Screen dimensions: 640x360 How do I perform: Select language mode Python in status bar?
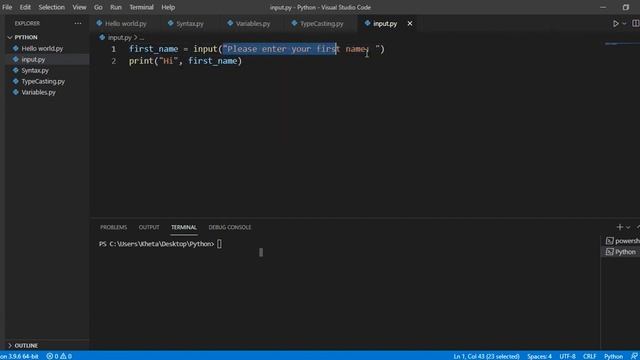point(613,356)
